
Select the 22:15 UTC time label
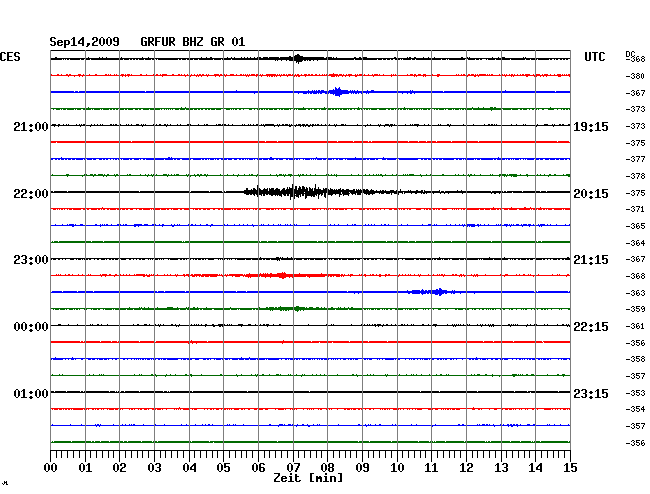pyautogui.click(x=591, y=327)
